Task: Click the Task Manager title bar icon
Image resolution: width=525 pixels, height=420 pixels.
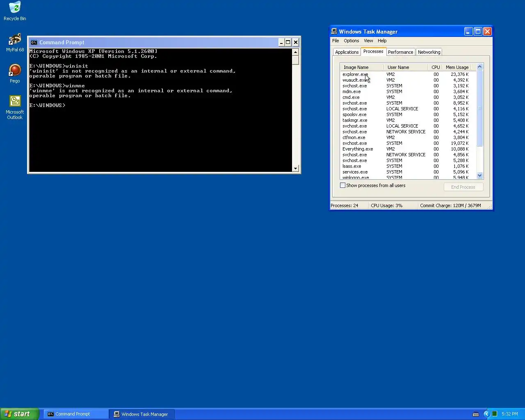Action: click(334, 32)
